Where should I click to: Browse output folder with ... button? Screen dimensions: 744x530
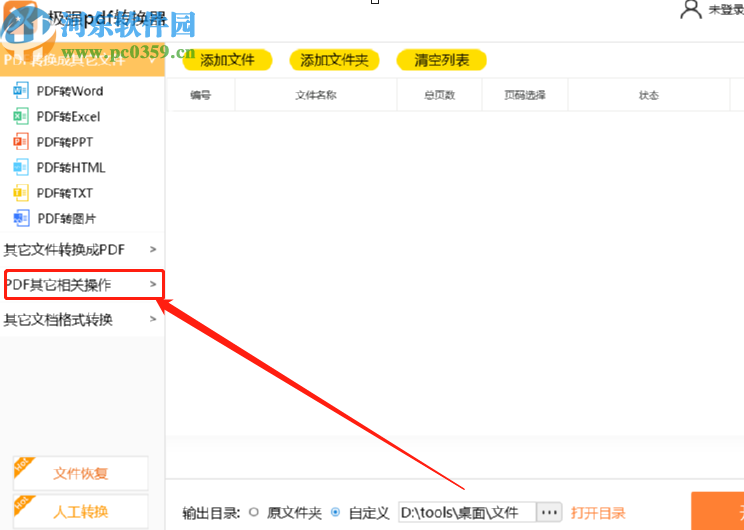tap(549, 512)
